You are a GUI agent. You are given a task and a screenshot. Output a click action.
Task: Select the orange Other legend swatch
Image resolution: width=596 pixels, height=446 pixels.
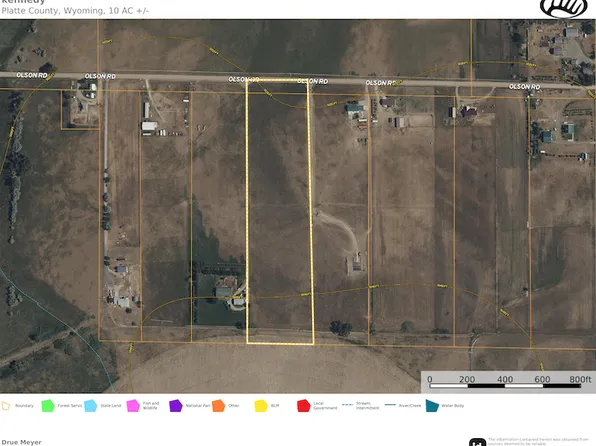point(219,406)
